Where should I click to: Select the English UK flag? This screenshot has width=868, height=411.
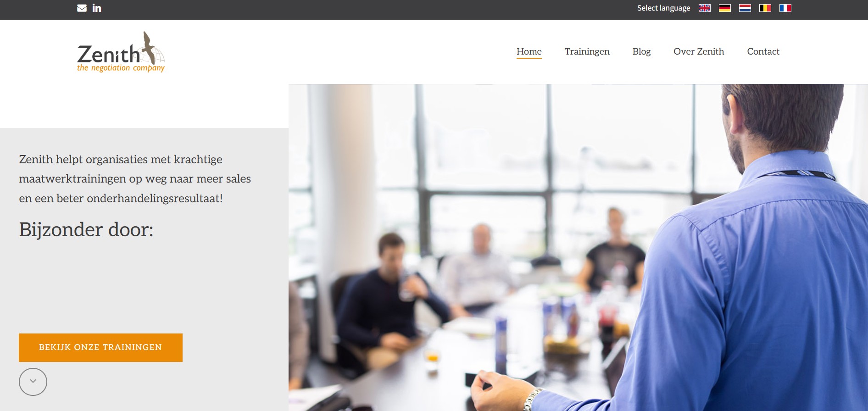705,8
